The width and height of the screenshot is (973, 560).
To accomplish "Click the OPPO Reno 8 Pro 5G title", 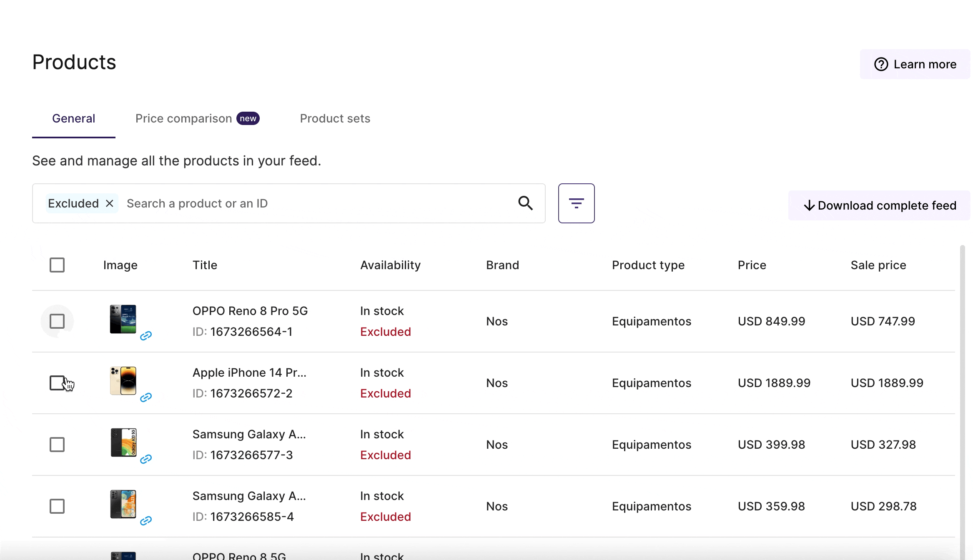I will [250, 311].
